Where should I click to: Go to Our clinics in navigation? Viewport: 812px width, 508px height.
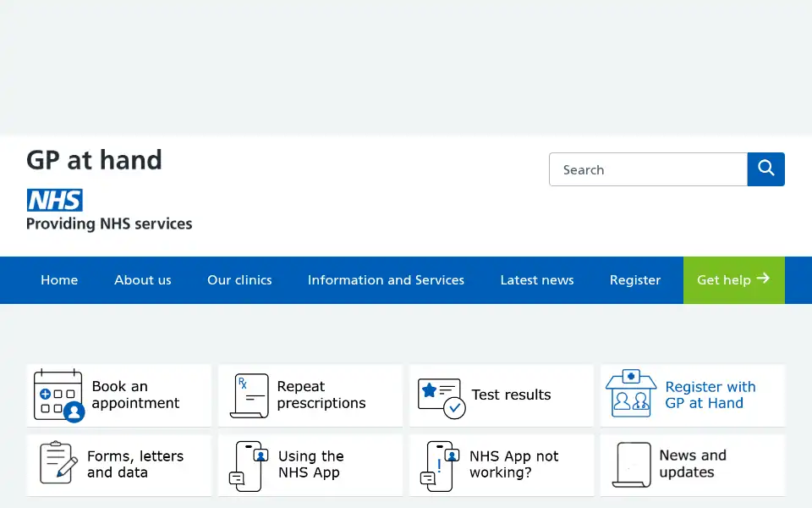[x=239, y=280]
